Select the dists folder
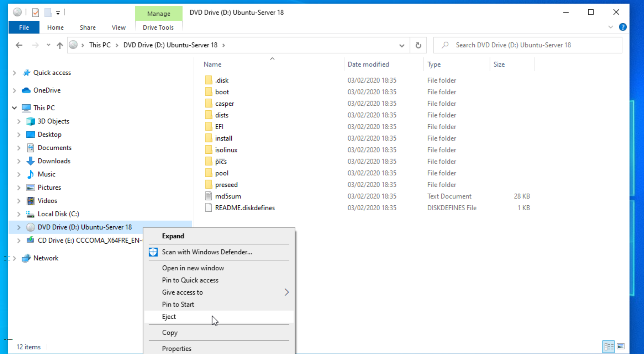The width and height of the screenshot is (644, 354). tap(222, 115)
